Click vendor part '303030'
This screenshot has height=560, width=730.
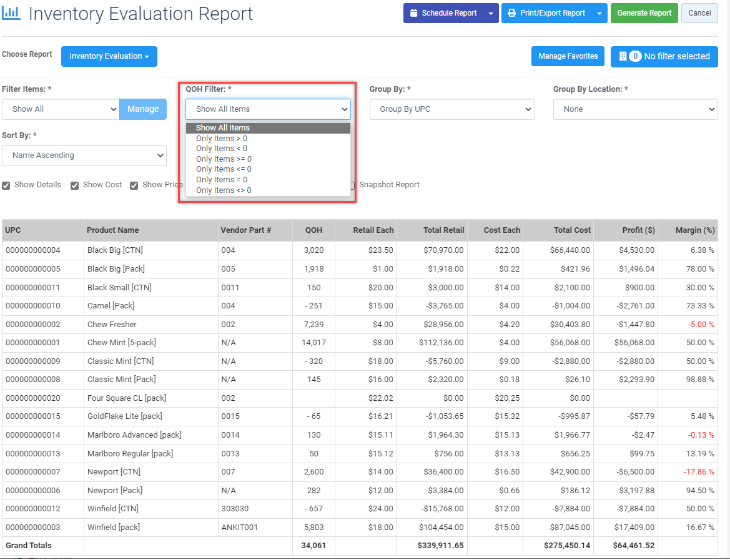pos(235,509)
